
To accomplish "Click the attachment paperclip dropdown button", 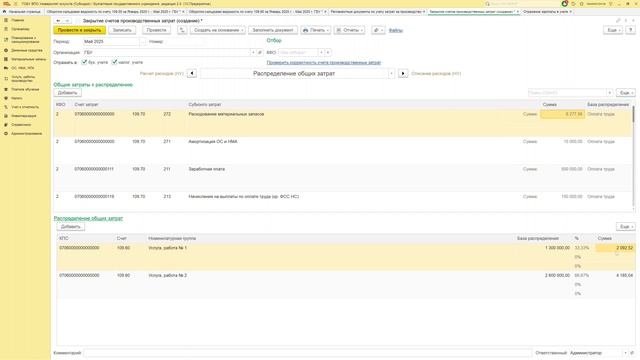I will point(378,30).
